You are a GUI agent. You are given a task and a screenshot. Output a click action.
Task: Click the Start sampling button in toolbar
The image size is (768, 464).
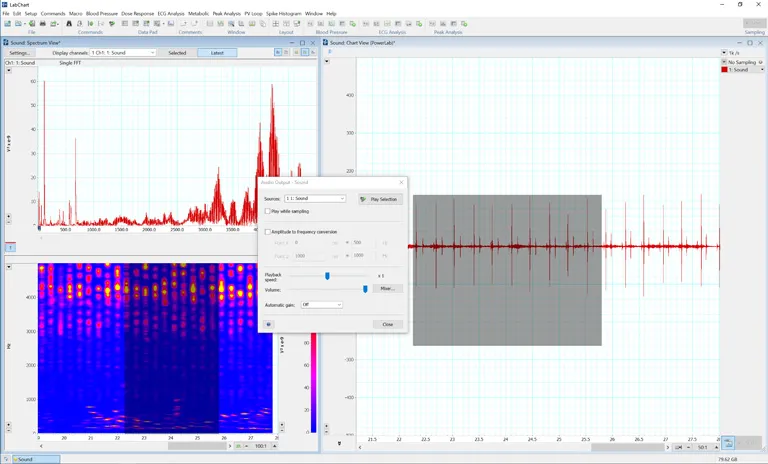point(754,23)
